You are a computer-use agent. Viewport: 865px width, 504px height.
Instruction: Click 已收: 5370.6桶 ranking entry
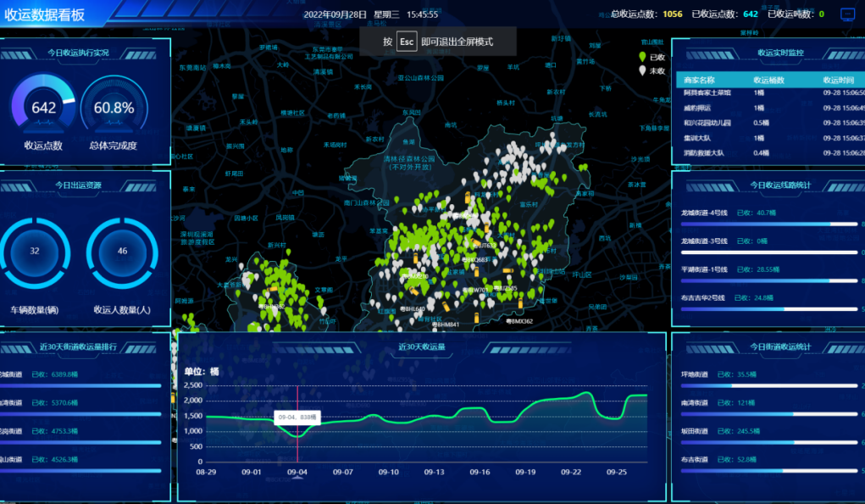tap(54, 402)
